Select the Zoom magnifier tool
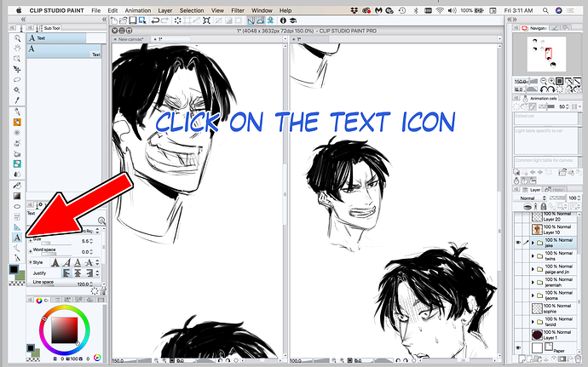This screenshot has width=588, height=367. 17,38
